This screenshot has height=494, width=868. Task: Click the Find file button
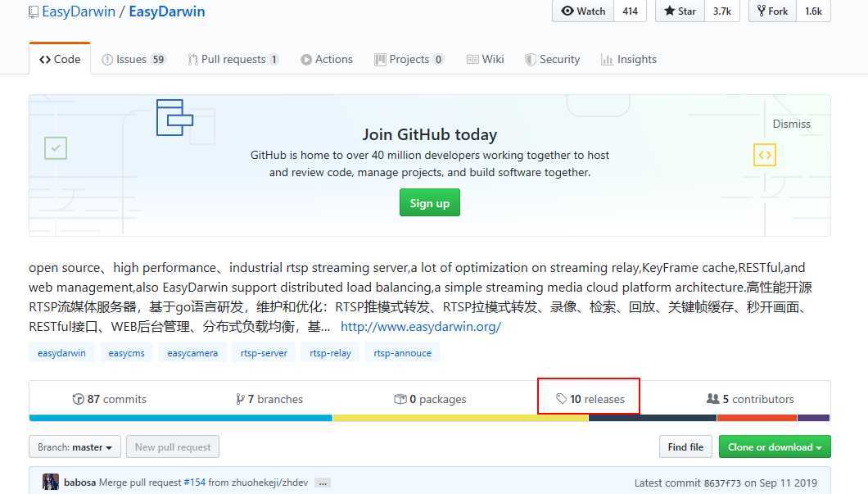pos(685,447)
